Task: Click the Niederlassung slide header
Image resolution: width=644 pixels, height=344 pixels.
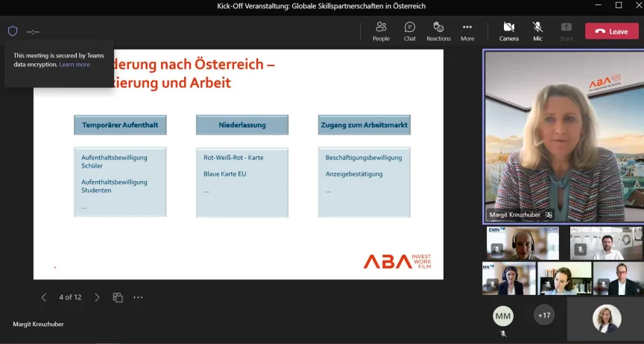Action: pos(242,125)
